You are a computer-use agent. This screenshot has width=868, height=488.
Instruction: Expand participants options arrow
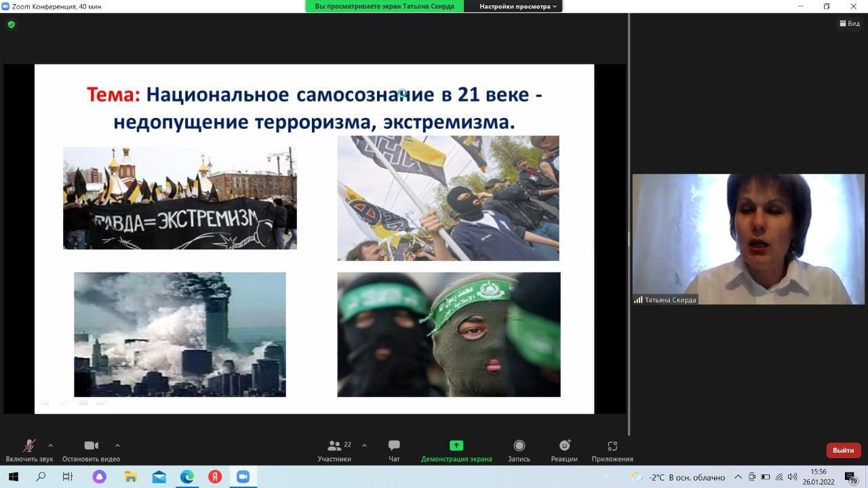[364, 445]
